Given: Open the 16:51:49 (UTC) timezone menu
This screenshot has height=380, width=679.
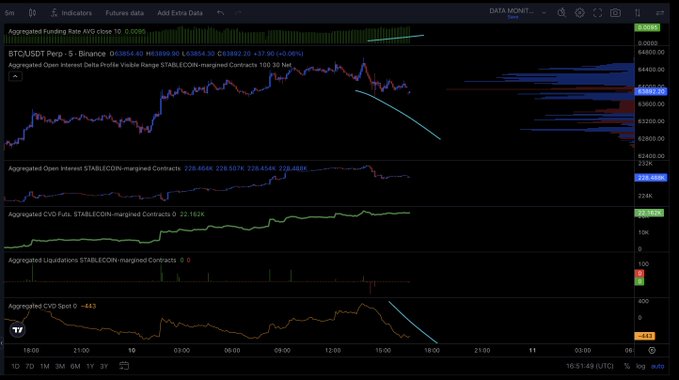Looking at the screenshot, I should 590,366.
